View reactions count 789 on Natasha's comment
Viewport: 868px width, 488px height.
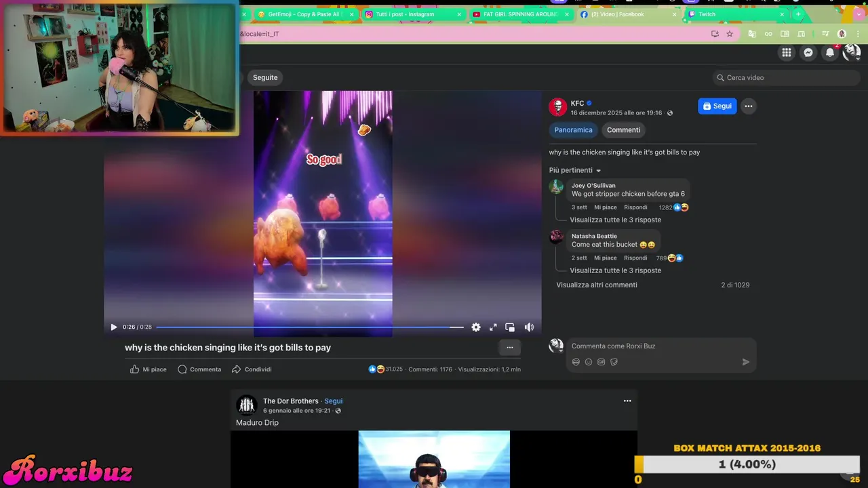669,258
